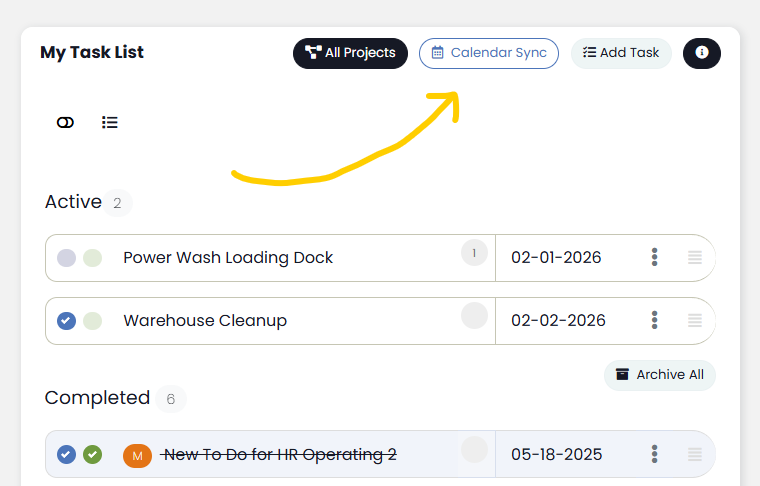Click the 02-01-2026 due date field
This screenshot has height=486, width=760.
pos(556,258)
